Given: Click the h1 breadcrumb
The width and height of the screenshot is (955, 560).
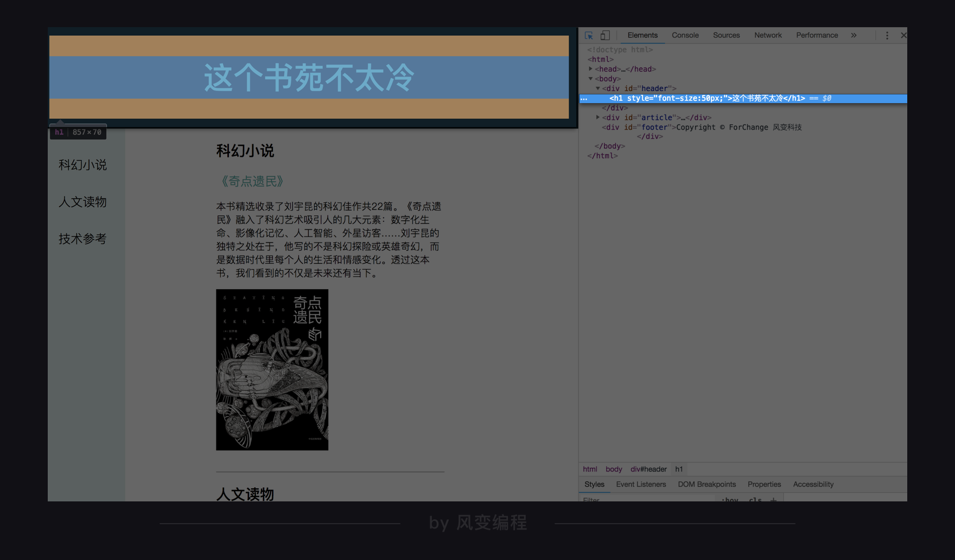Looking at the screenshot, I should (679, 469).
